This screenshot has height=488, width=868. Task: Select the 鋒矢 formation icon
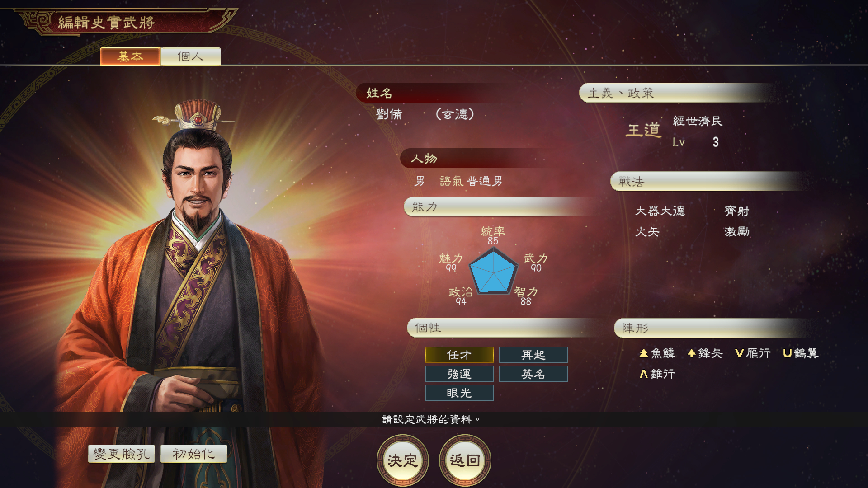[691, 353]
